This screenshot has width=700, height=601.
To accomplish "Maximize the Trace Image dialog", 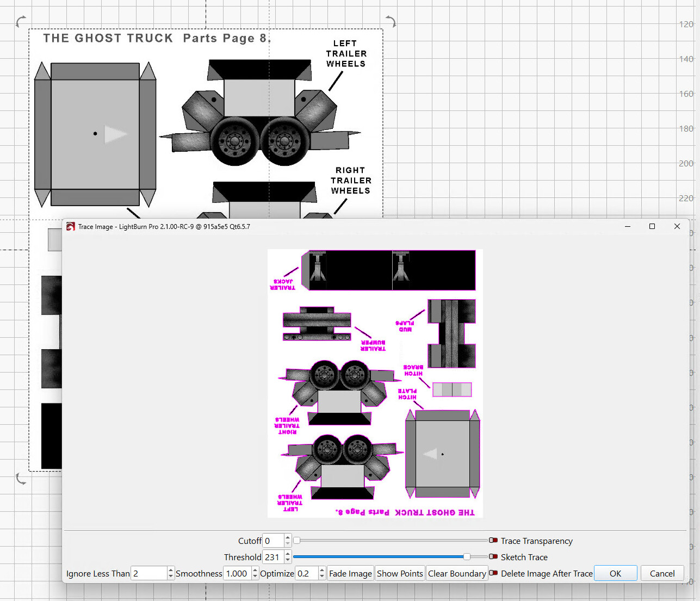I will (652, 227).
